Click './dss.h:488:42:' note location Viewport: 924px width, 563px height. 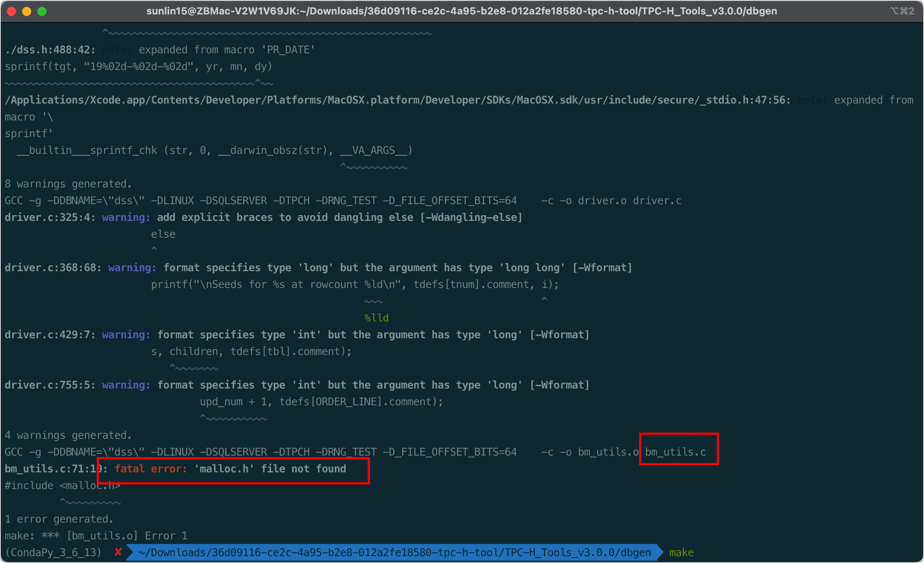[50, 50]
